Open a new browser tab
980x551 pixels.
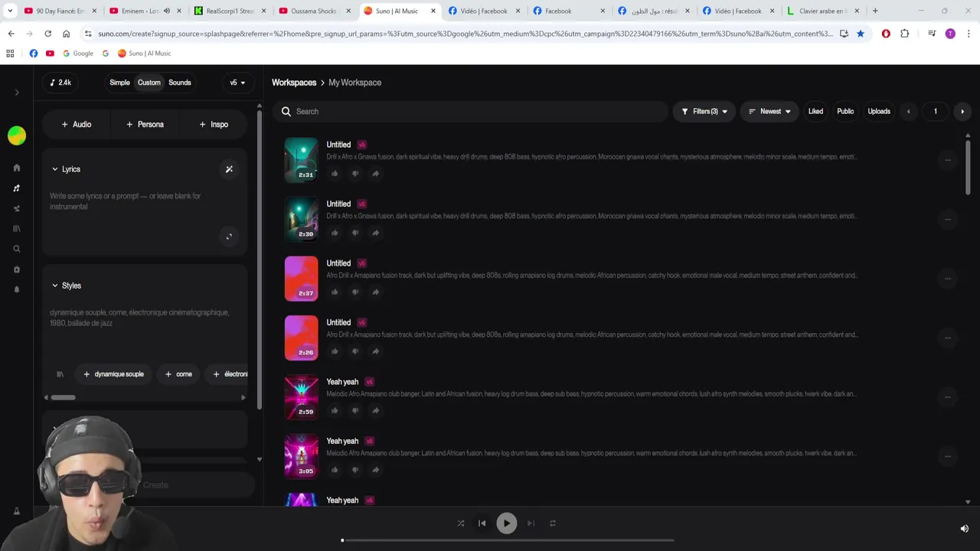[x=875, y=11]
